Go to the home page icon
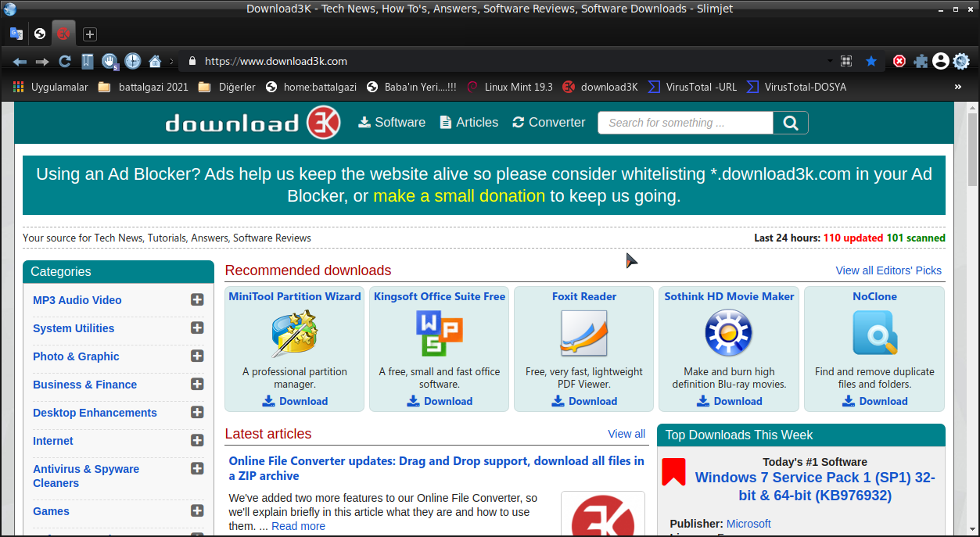The image size is (980, 537). tap(155, 61)
